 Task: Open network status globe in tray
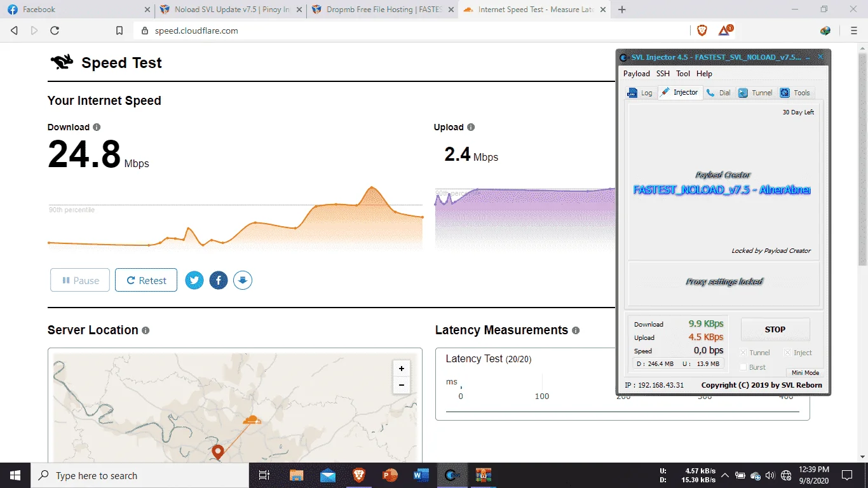(x=786, y=475)
